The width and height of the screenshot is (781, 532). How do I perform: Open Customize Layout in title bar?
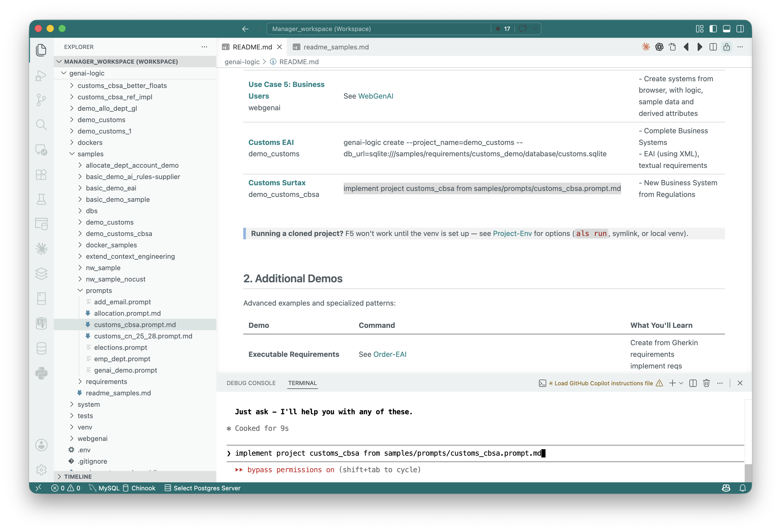point(699,29)
